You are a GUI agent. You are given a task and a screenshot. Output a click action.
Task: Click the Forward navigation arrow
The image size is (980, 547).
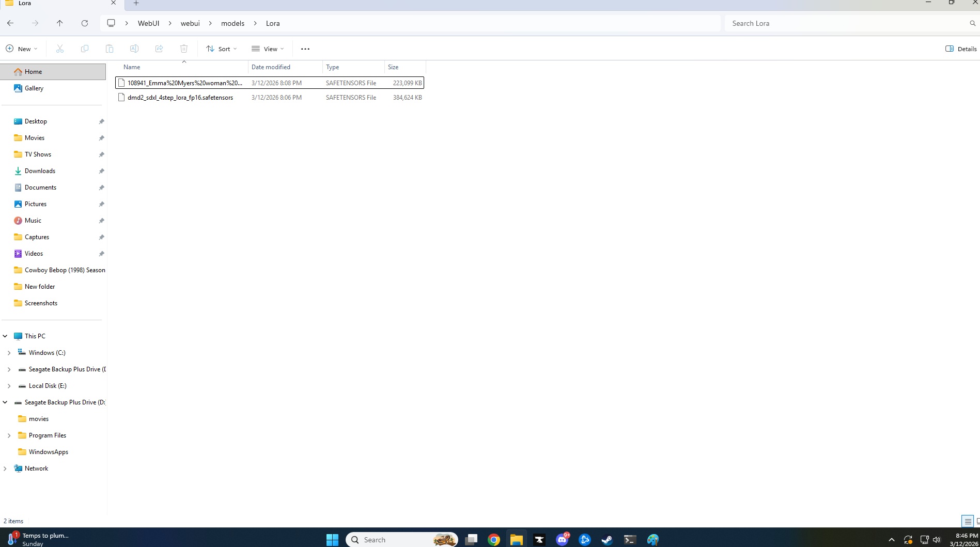[35, 23]
